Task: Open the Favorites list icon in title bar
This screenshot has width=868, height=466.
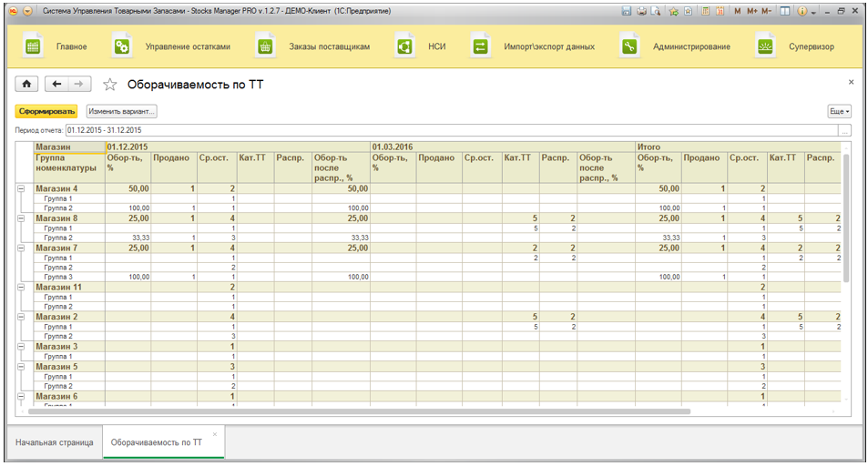Action: click(x=688, y=11)
